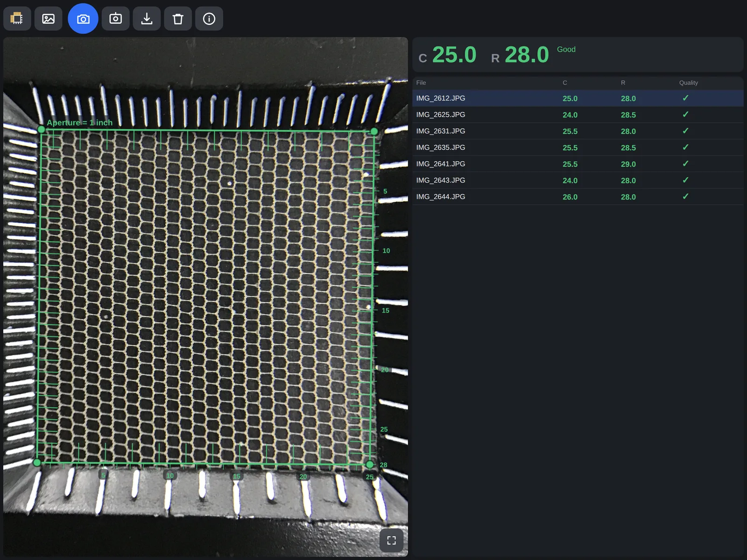The width and height of the screenshot is (747, 560).
Task: Click the quality checkmark for IMG_2635.JPG
Action: pyautogui.click(x=685, y=147)
